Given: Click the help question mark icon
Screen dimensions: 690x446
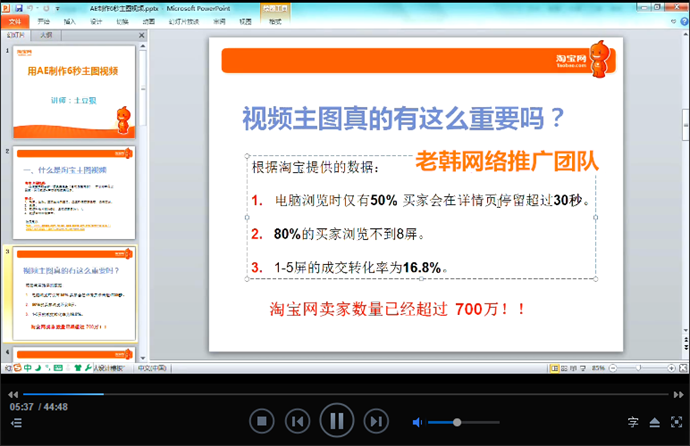Looking at the screenshot, I should point(684,21).
